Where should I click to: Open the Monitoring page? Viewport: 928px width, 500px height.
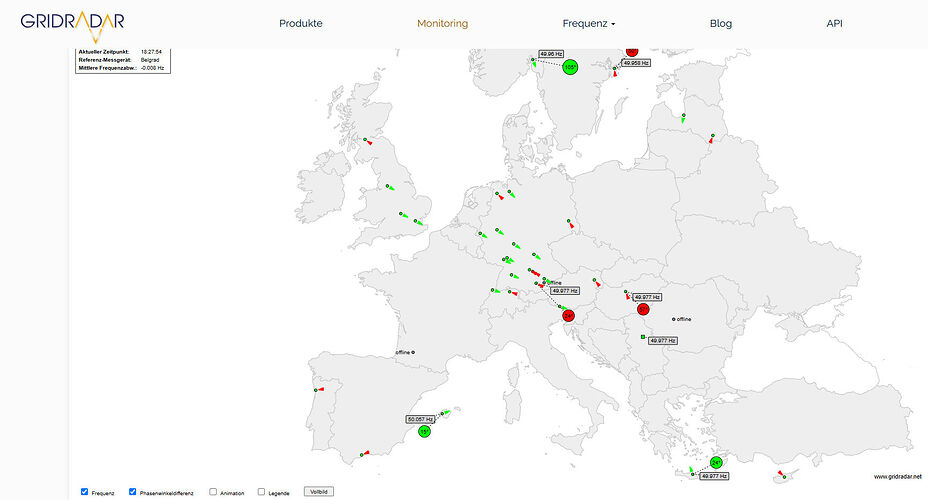coord(442,24)
